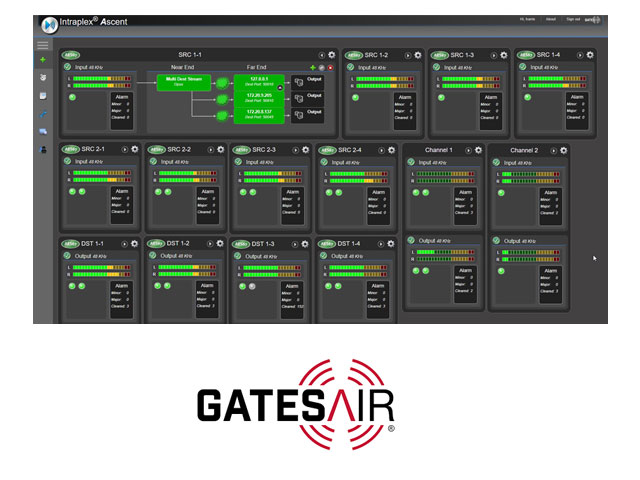Image resolution: width=640 pixels, height=480 pixels.
Task: Click the green plus icon in the sidebar
Action: point(42,60)
